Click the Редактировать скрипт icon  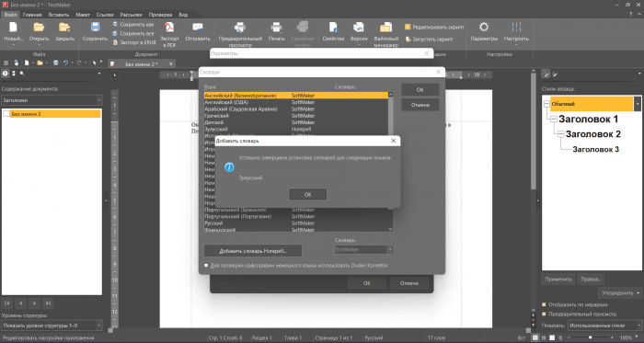coord(408,27)
